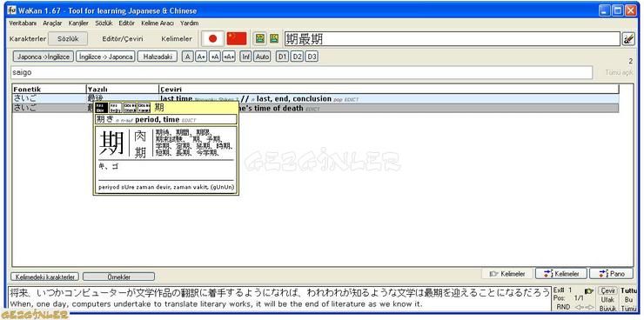Select the Chinese flag language icon

point(237,38)
